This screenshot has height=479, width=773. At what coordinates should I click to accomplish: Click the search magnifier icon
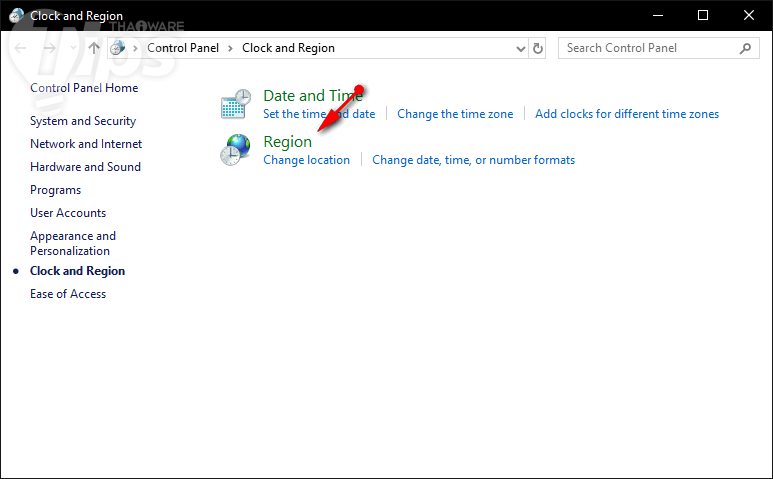coord(745,48)
